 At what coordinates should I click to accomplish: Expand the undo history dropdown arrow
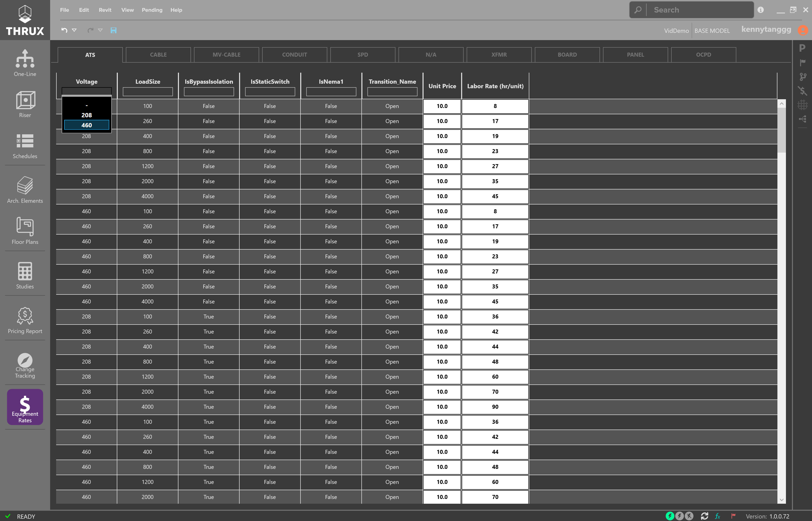[74, 30]
